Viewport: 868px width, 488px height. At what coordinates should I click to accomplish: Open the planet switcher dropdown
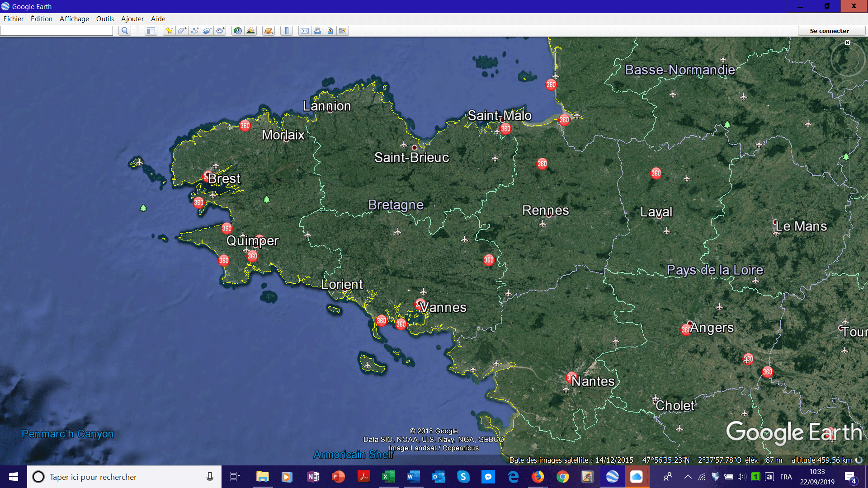(268, 31)
